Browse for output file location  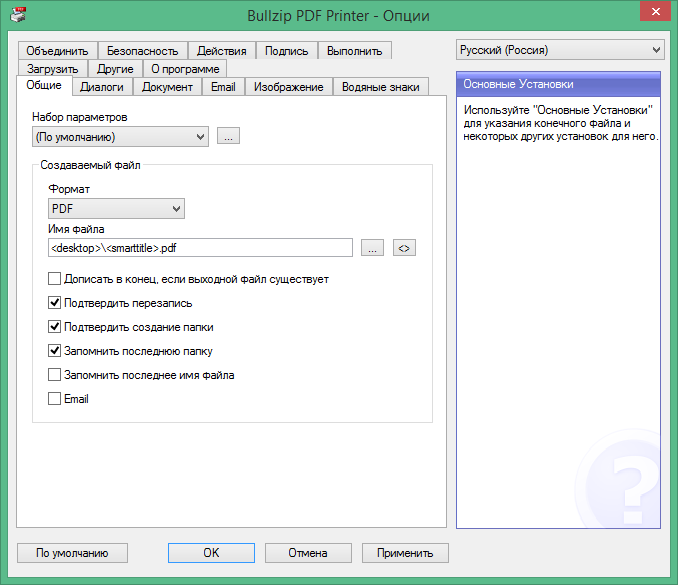coord(372,248)
